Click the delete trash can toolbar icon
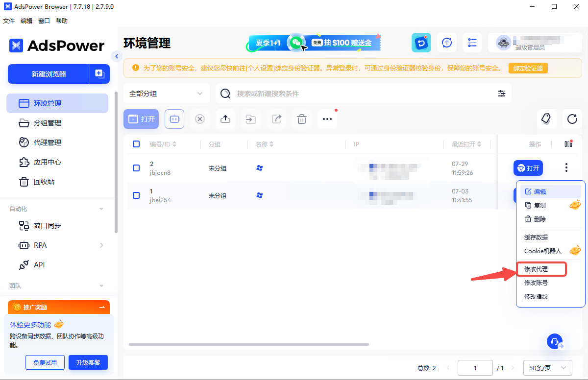 302,119
